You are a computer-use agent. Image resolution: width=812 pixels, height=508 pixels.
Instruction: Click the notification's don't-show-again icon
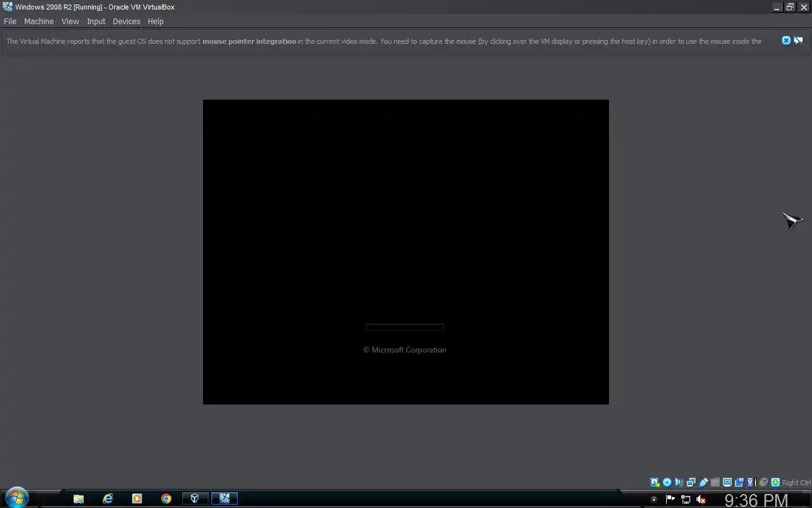(798, 41)
